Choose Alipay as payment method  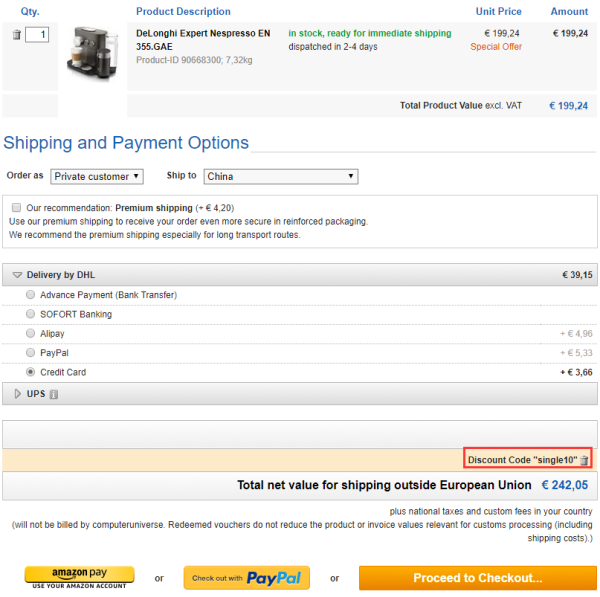30,333
